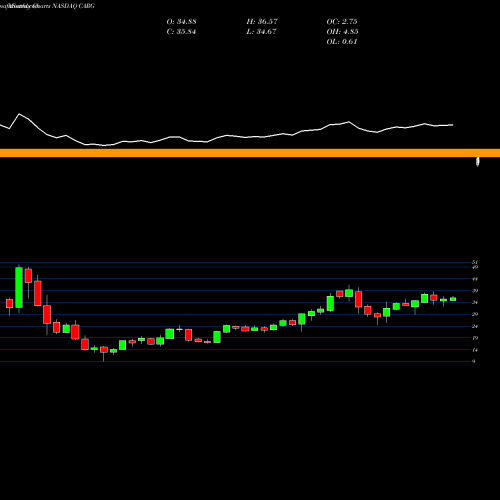Click the peak of the white indicator line
Screen dimensions: 500x500
click(x=19, y=114)
